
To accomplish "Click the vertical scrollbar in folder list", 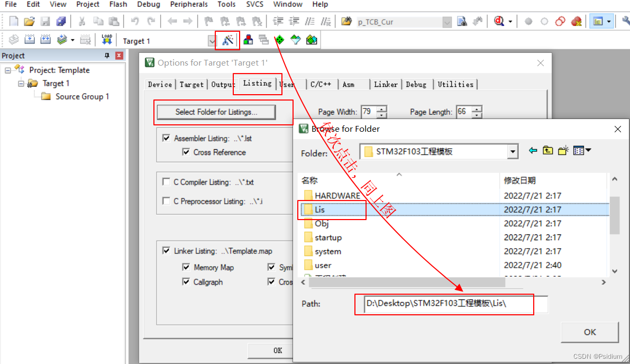I will [614, 215].
